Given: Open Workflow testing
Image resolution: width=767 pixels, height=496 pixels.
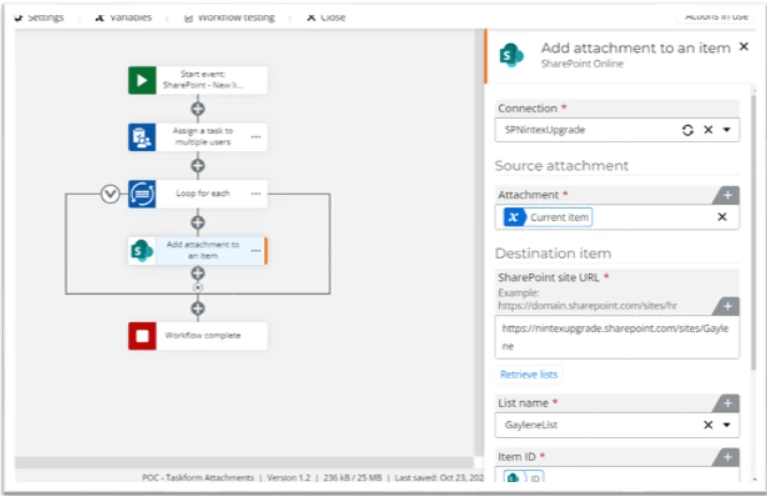Looking at the screenshot, I should tap(229, 18).
